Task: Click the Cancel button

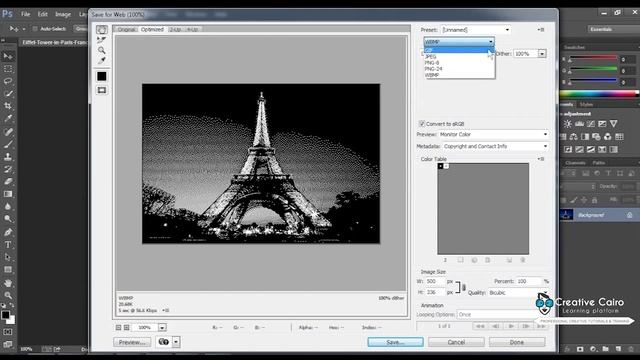Action: (x=456, y=342)
